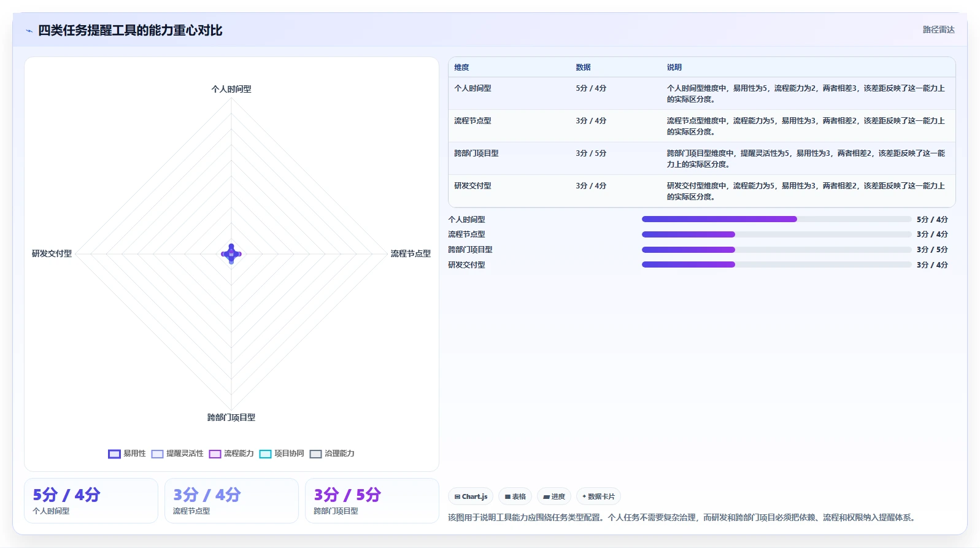
Task: Click the 维度 column header
Action: [x=461, y=68]
